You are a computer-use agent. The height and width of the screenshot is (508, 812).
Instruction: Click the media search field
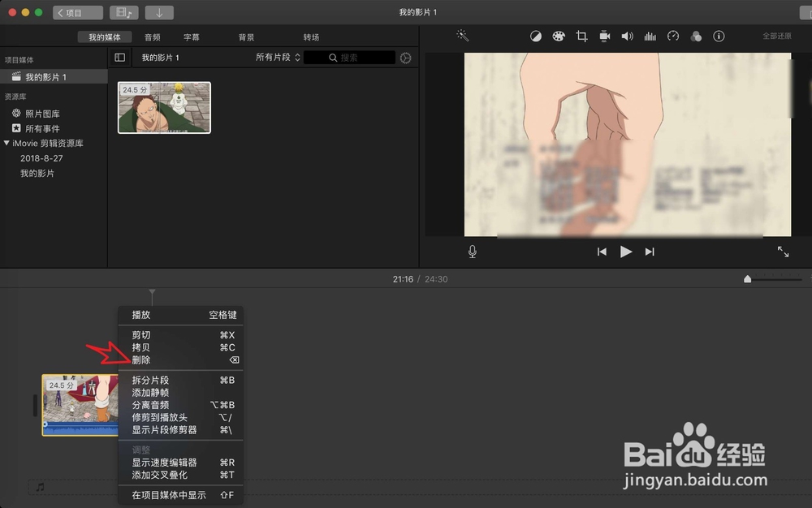[349, 58]
